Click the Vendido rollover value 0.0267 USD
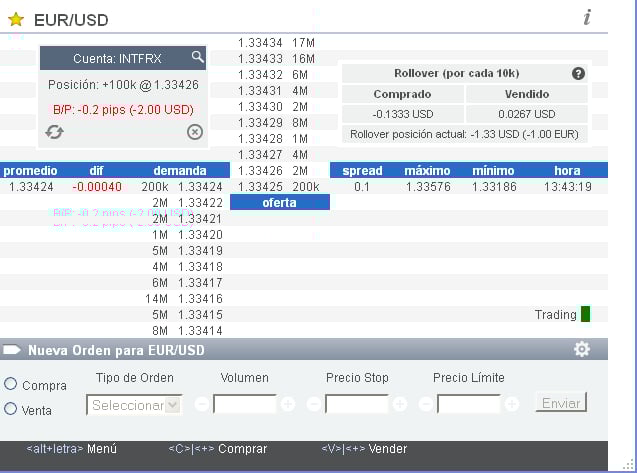Screen dimensions: 637x473 pos(526,114)
